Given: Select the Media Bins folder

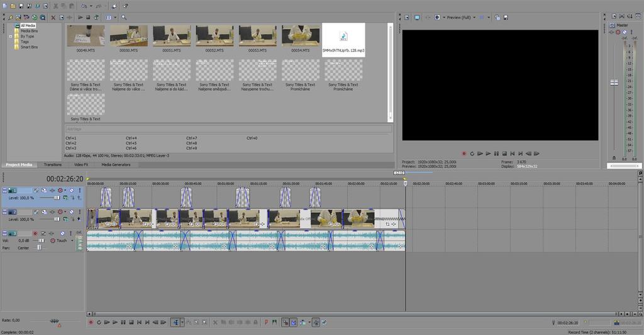Looking at the screenshot, I should tap(29, 31).
